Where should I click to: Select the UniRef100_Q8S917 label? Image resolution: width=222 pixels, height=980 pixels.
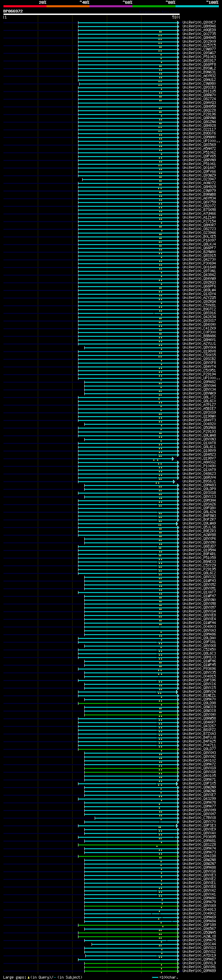(x=199, y=61)
